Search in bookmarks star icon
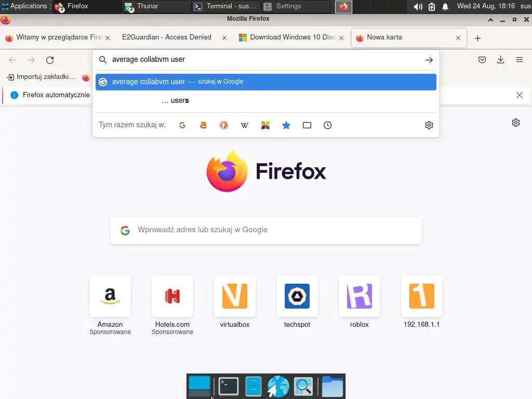The height and width of the screenshot is (399, 532). click(x=286, y=125)
